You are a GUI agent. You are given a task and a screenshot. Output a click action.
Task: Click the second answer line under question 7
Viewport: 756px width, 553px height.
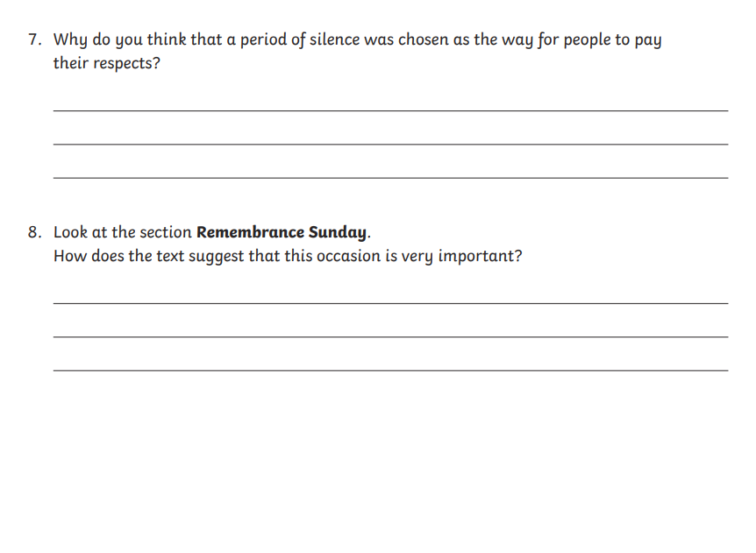390,144
